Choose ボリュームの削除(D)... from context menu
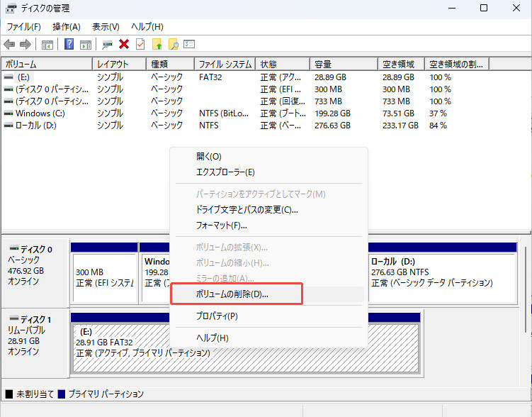532x417 pixels. [x=268, y=294]
